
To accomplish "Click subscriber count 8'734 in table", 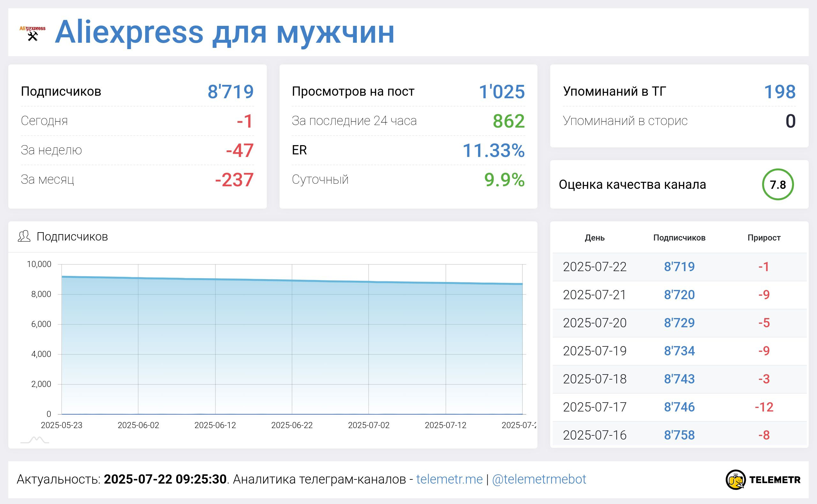I will click(x=679, y=351).
